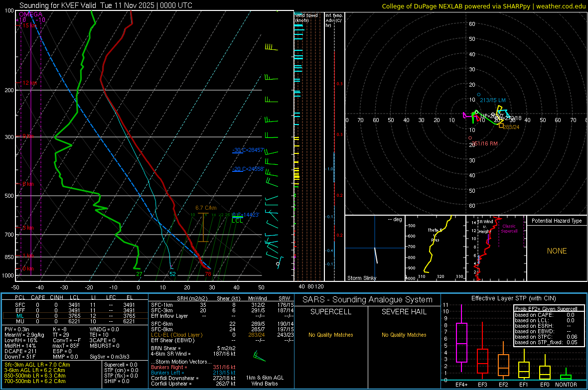Screen dimensions: 588x390
Task: Click the 12 km height marker
Action: 28,83
